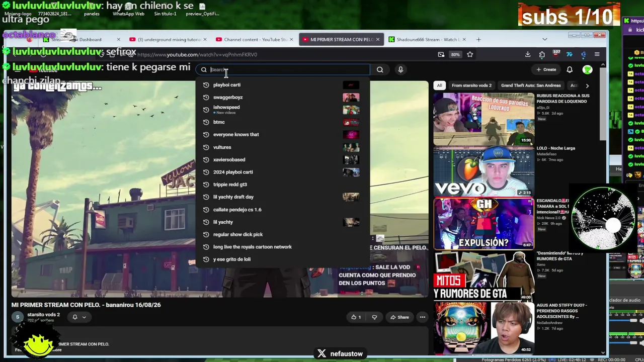The image size is (644, 362).
Task: Open the green account avatar menu
Action: click(x=587, y=70)
